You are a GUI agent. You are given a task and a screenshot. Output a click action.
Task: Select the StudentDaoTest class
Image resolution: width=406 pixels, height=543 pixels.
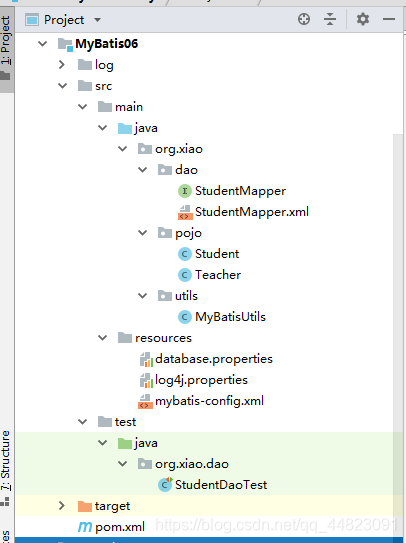(221, 484)
